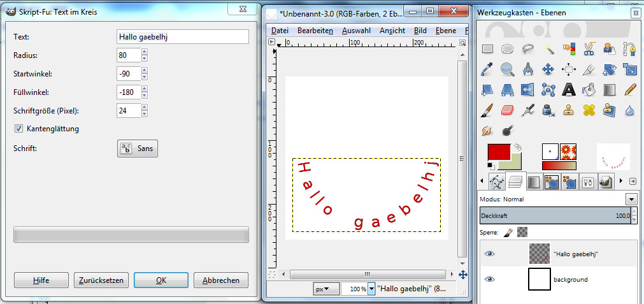Screen dimensions: 644x304
Task: Click the Zurücksetzen button
Action: coord(101,280)
